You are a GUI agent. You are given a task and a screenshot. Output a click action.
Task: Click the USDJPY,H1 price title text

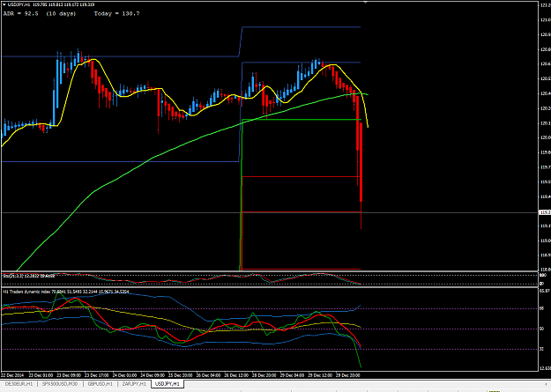(51, 4)
